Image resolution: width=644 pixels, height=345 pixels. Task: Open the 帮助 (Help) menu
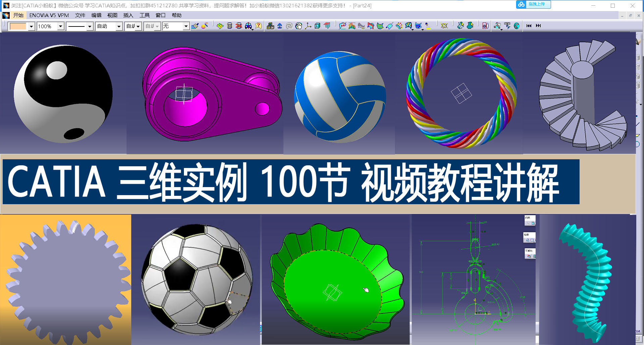pyautogui.click(x=177, y=15)
